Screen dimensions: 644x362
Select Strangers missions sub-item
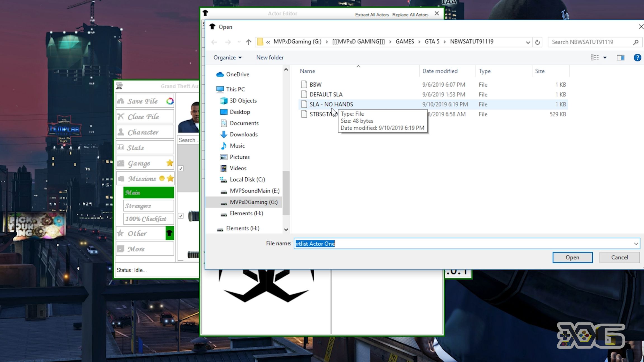pyautogui.click(x=148, y=206)
